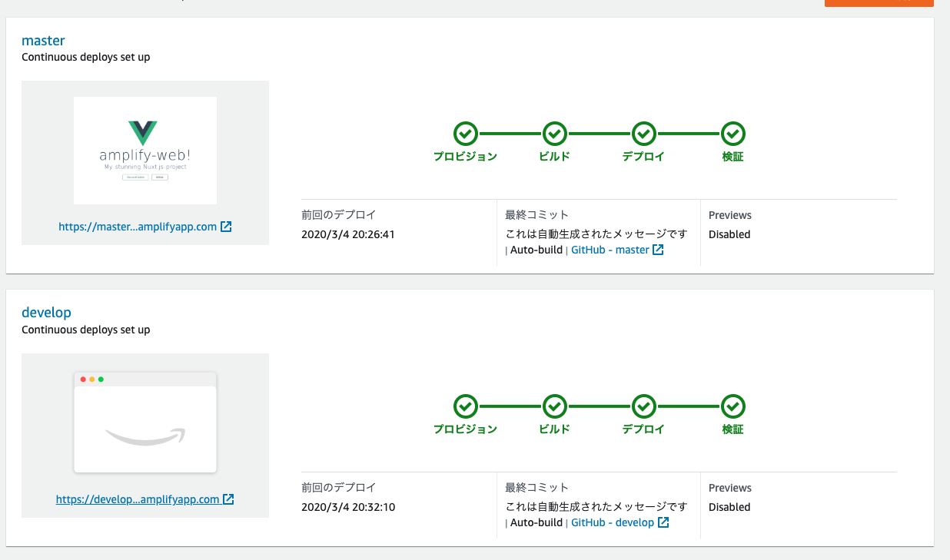This screenshot has height=560, width=950.
Task: Open GitHub - develop commit link
Action: tap(612, 522)
